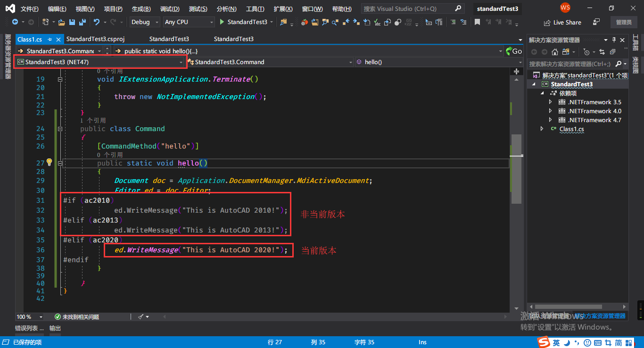This screenshot has height=348, width=644.
Task: Click the lightbulb quick actions icon
Action: point(49,162)
